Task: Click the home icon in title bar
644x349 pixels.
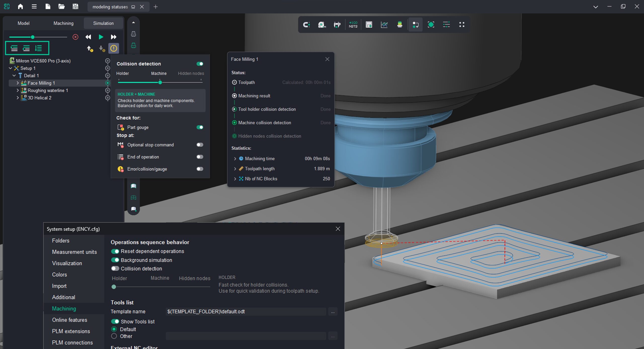Action: (x=20, y=7)
